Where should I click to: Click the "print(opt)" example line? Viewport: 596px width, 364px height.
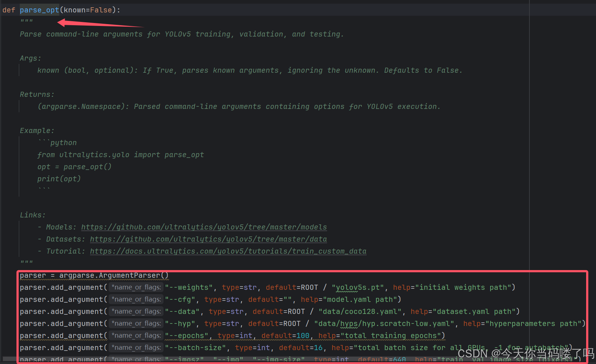pos(59,179)
